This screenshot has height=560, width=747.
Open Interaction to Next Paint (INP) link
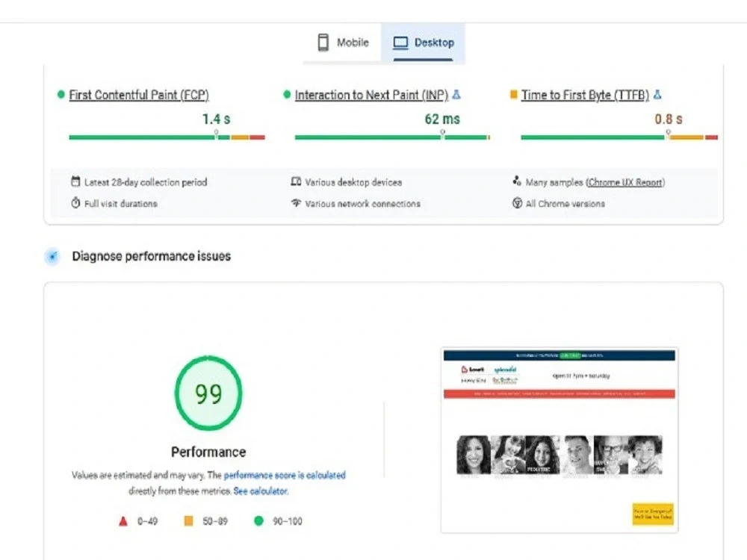(x=371, y=96)
